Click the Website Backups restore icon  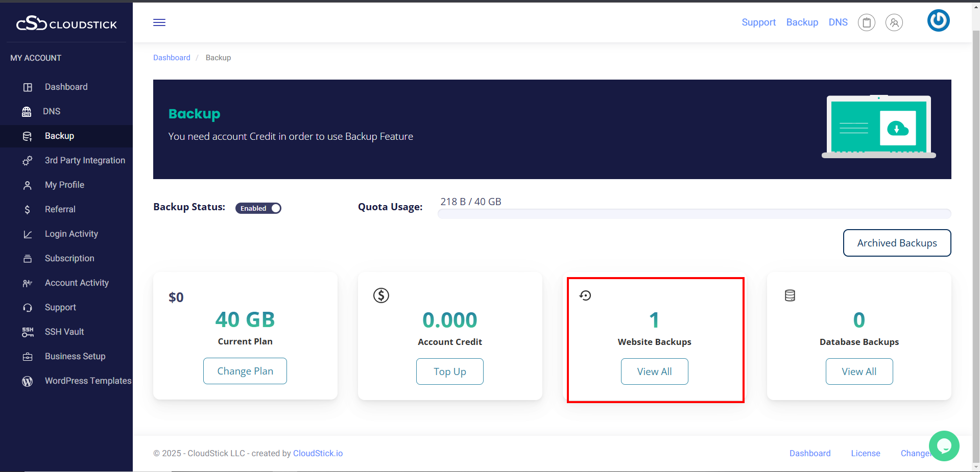pos(585,295)
